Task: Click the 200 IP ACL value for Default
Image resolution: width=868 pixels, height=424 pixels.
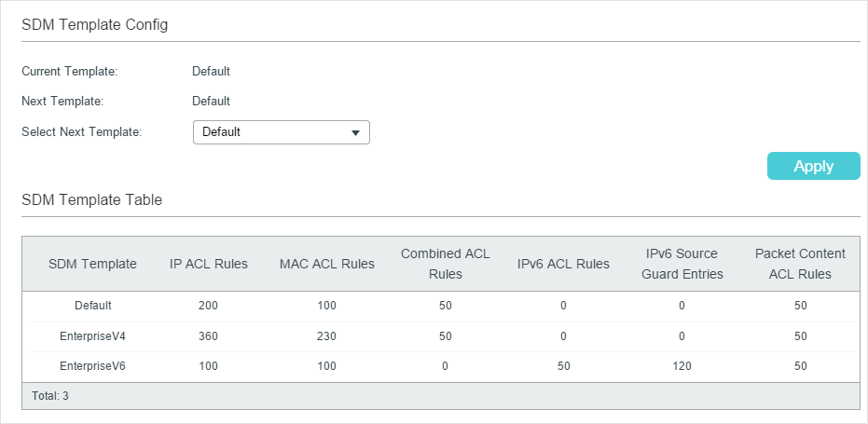Action: click(x=208, y=306)
